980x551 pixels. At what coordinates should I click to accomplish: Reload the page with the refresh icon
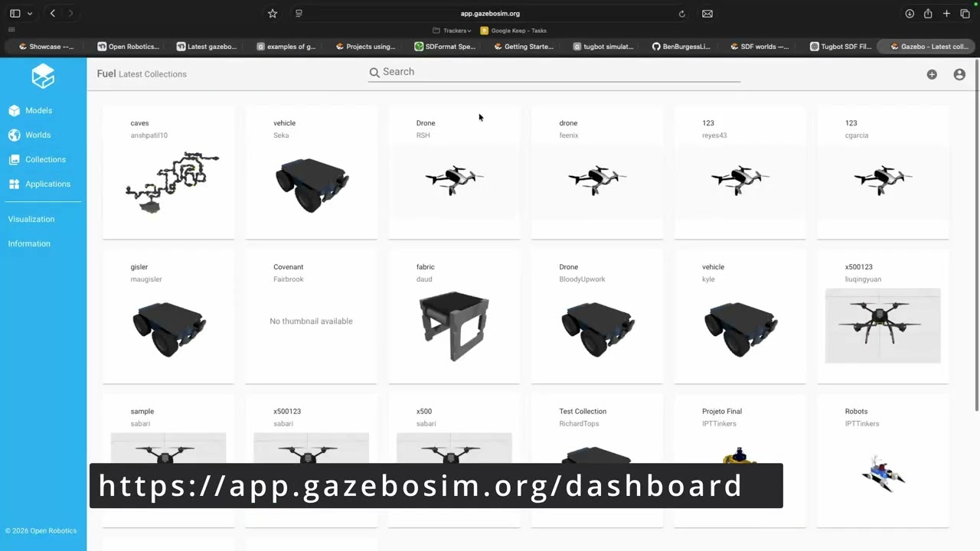coord(681,13)
